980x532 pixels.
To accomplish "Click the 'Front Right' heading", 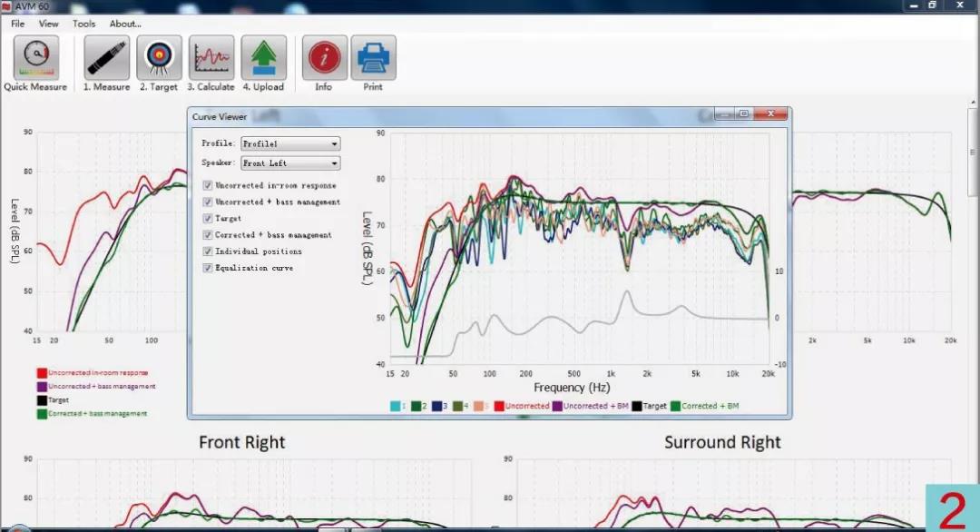I will [242, 443].
